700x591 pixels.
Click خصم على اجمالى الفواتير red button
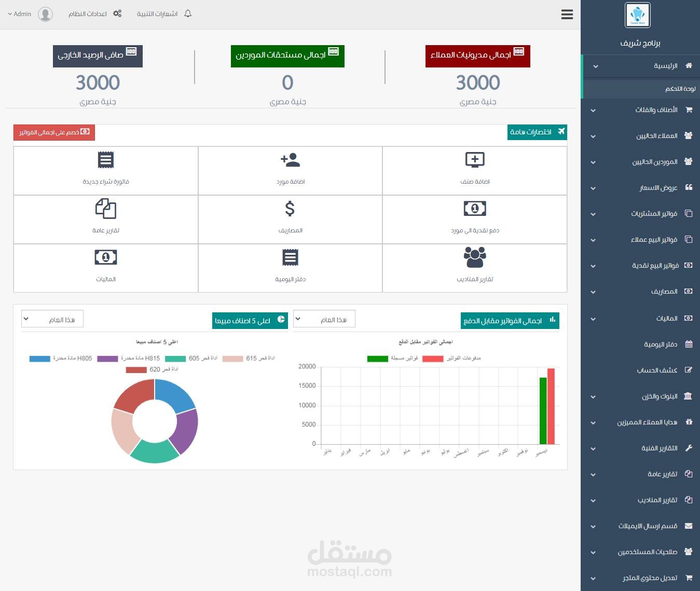(54, 132)
